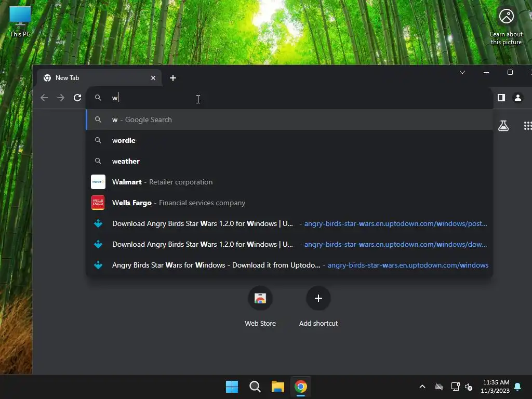Choose the Wells Fargo suggestion

289,203
